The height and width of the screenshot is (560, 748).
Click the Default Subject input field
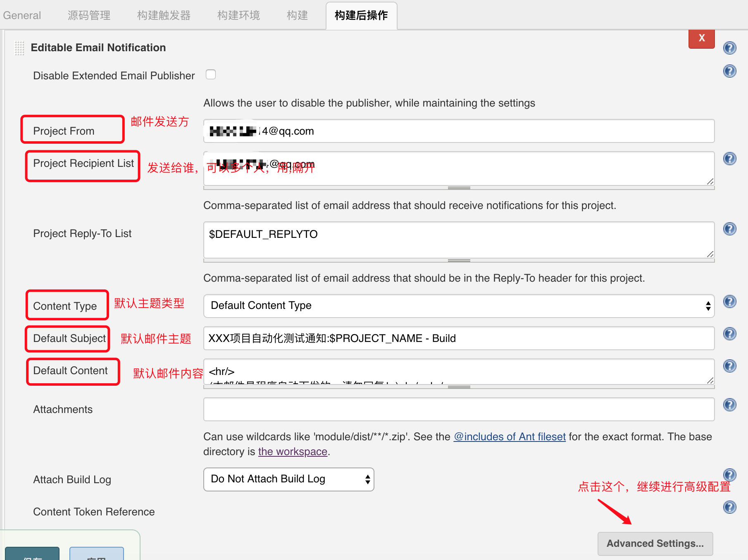click(459, 338)
